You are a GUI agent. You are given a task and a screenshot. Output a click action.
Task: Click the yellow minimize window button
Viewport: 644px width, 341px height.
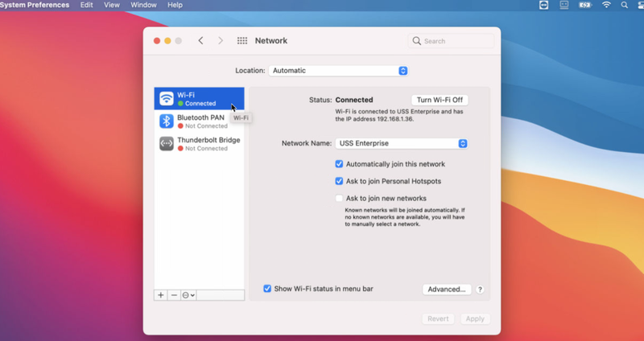pos(167,41)
